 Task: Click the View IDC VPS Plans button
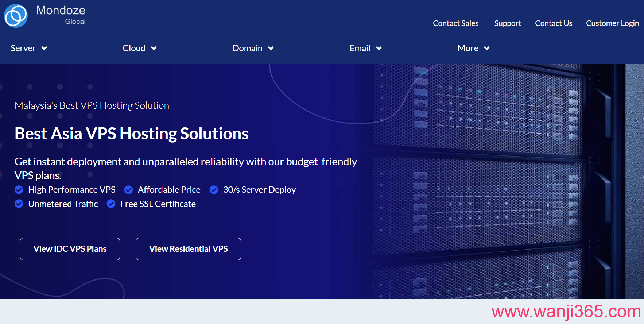70,249
